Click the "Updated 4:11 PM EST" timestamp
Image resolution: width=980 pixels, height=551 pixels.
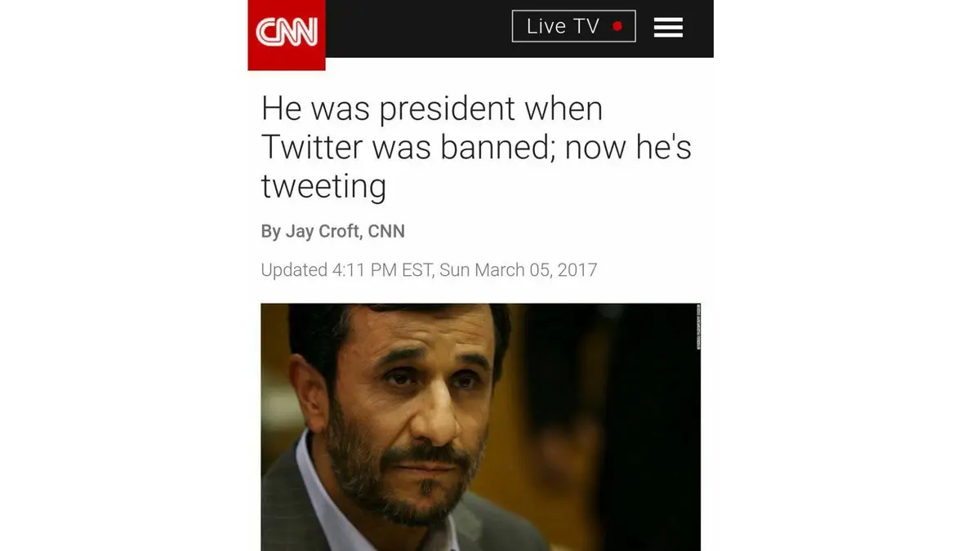tap(346, 269)
